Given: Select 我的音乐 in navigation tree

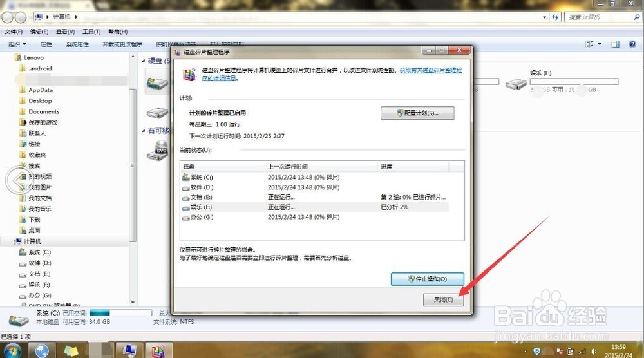Looking at the screenshot, I should [40, 209].
